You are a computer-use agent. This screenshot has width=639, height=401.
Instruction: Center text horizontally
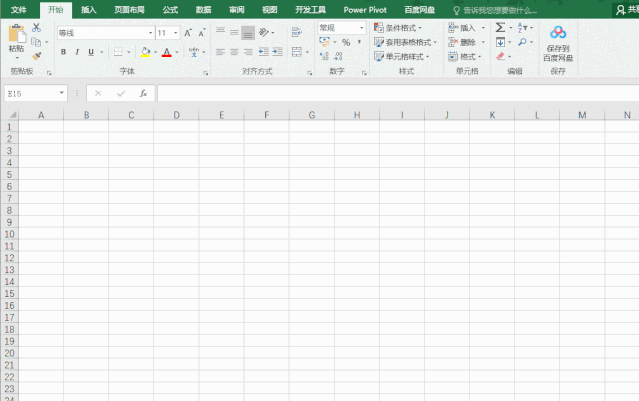click(x=234, y=52)
